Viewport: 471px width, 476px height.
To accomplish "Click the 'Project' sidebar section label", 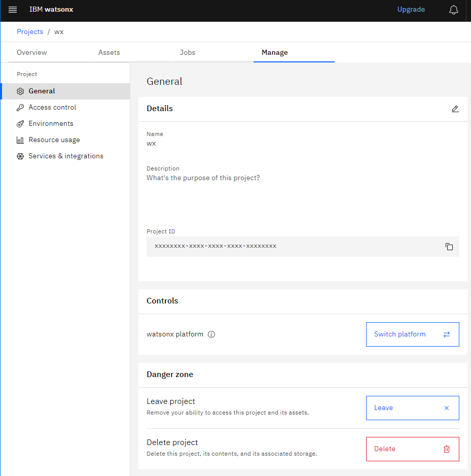I will tap(27, 74).
